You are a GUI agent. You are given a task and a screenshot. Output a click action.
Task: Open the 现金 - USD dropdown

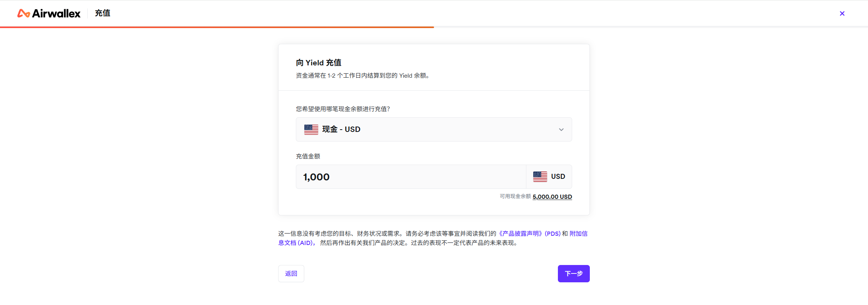click(434, 130)
